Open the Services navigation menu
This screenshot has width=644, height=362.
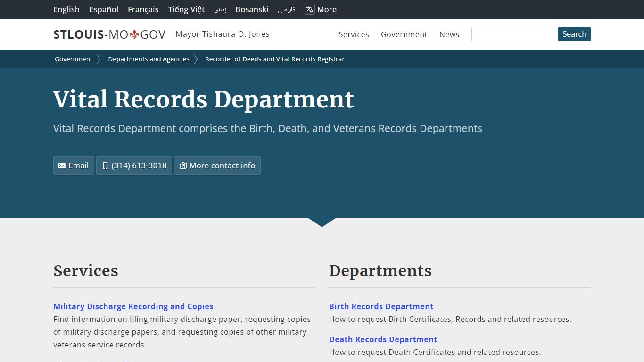354,34
